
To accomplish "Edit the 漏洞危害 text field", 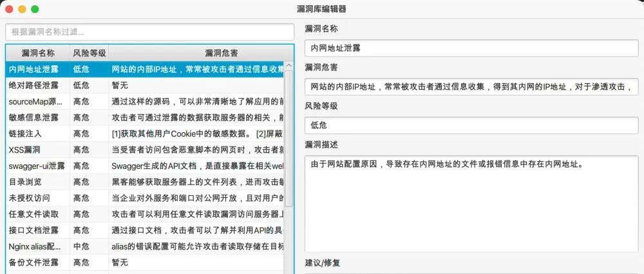I will pyautogui.click(x=471, y=87).
